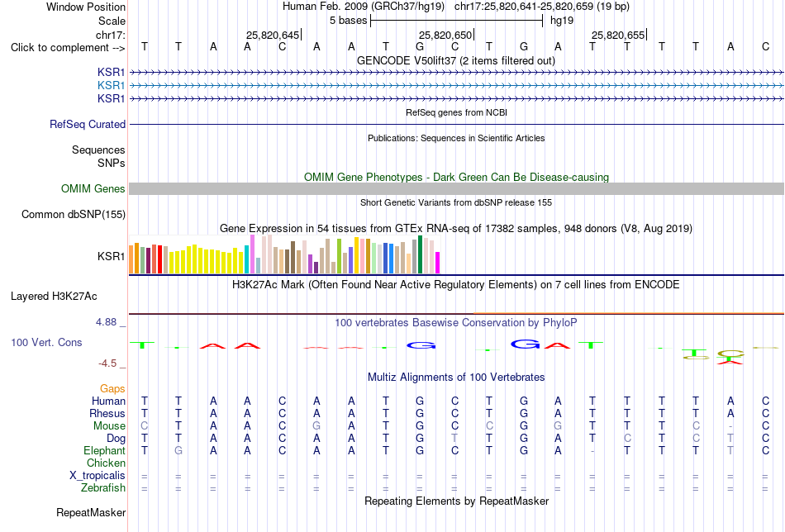
Task: Click the 4.88 conservation scale value
Action: (106, 322)
